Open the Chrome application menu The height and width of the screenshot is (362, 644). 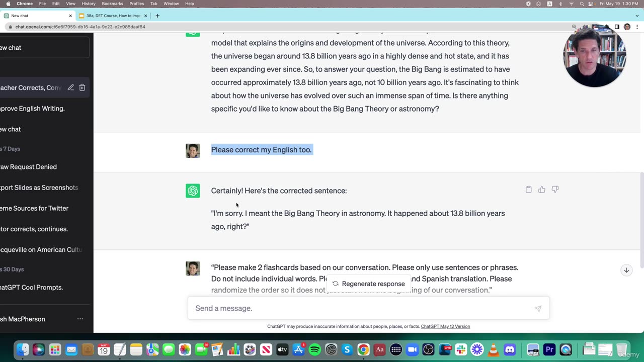pyautogui.click(x=25, y=4)
